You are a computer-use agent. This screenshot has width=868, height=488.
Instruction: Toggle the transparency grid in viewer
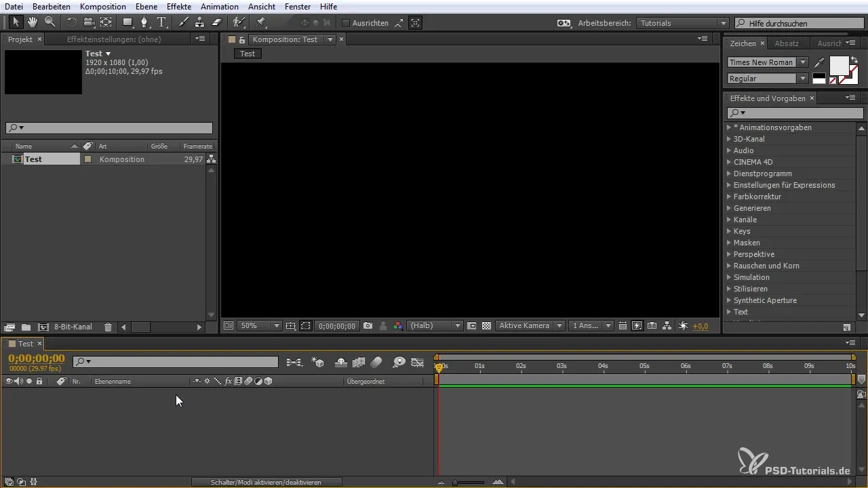click(486, 326)
